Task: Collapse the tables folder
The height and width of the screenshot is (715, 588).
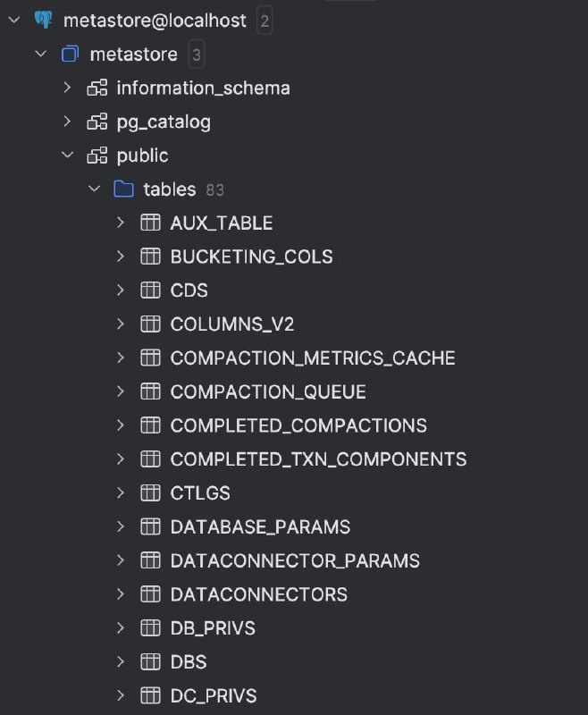Action: (x=94, y=189)
